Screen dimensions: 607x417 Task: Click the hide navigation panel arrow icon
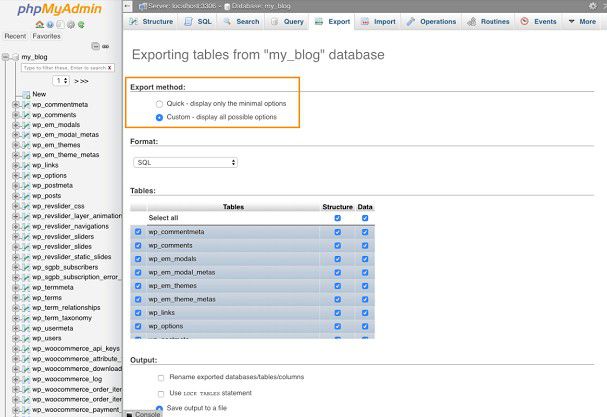click(x=128, y=6)
